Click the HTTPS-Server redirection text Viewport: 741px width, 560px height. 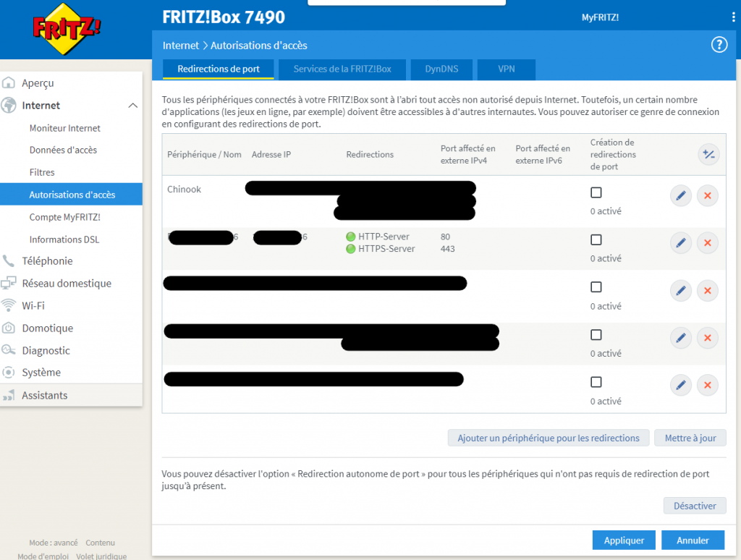click(x=386, y=249)
